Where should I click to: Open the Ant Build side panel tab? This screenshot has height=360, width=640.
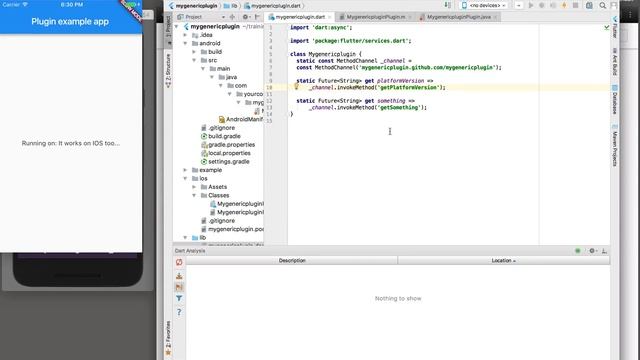[x=615, y=61]
